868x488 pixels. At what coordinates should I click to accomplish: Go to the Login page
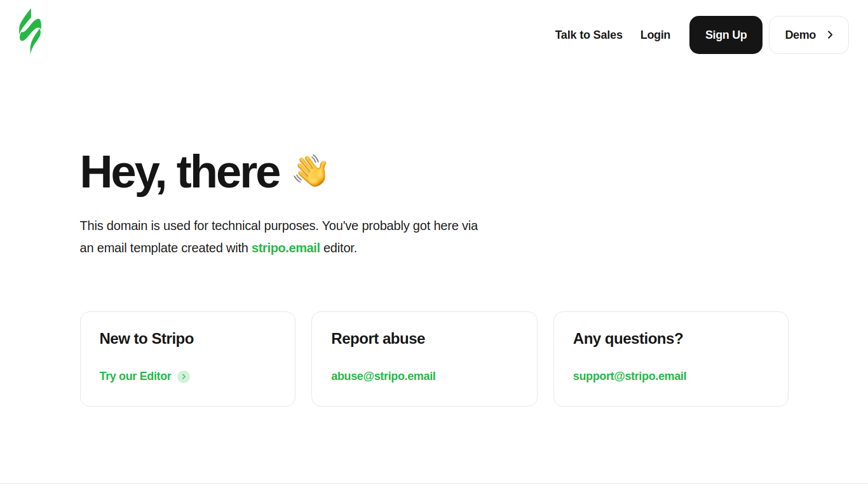click(x=655, y=35)
